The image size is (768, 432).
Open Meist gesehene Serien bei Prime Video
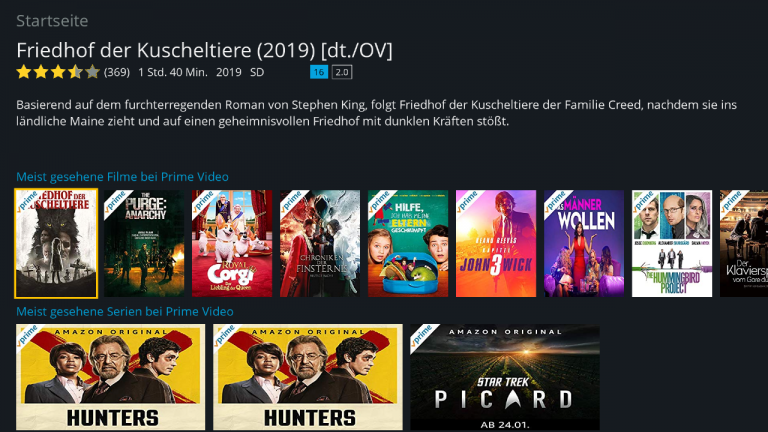pos(125,312)
